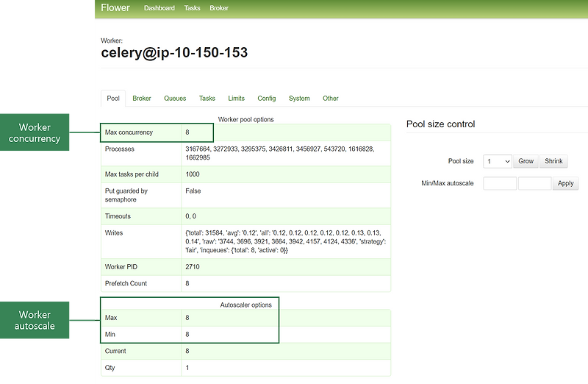Screen dimensions: 588x384
Task: Click the Min/Max autoscale field label
Action: [448, 183]
